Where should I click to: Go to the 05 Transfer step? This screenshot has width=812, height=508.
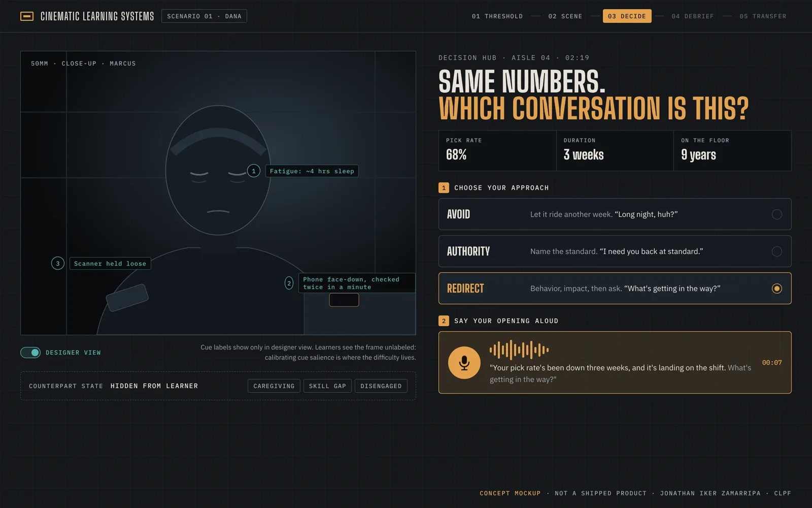[x=763, y=16]
